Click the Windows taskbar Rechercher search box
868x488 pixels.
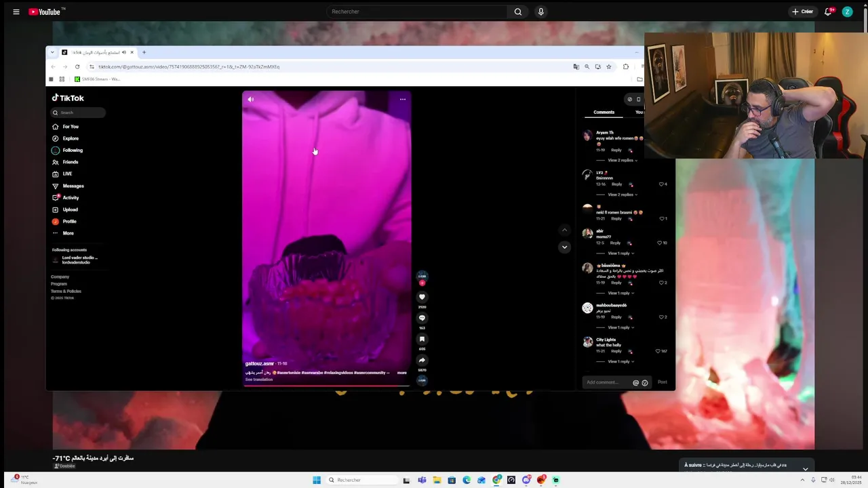pos(361,480)
